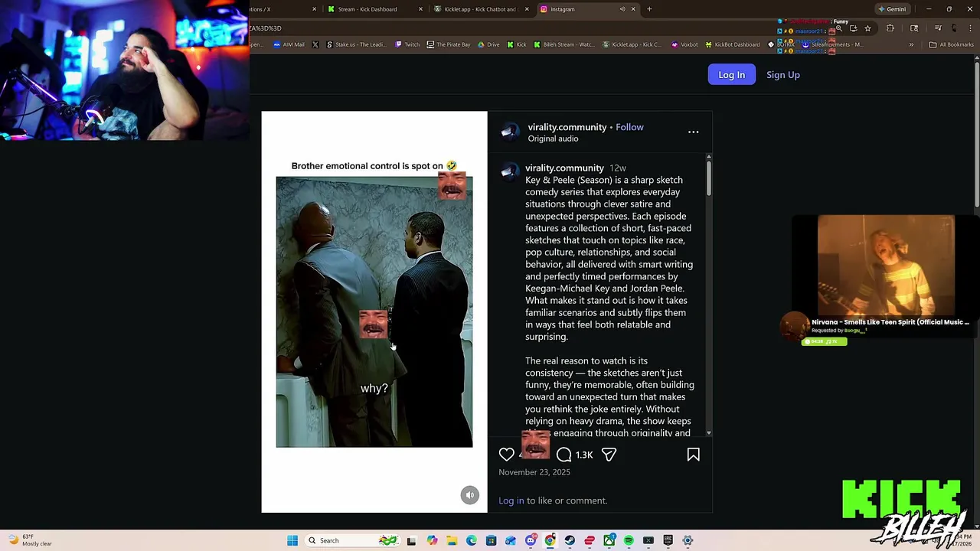Image resolution: width=980 pixels, height=551 pixels.
Task: Open Steam from the taskbar
Action: point(570,540)
